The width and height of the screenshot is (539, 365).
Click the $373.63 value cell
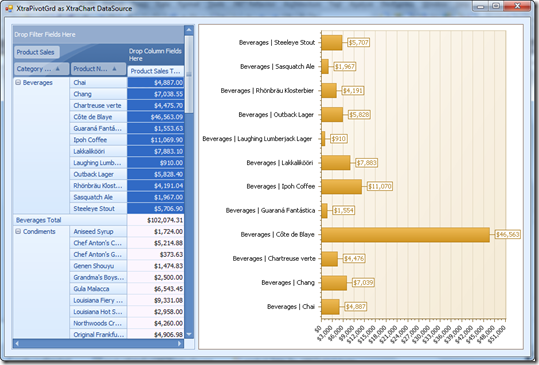coord(156,254)
